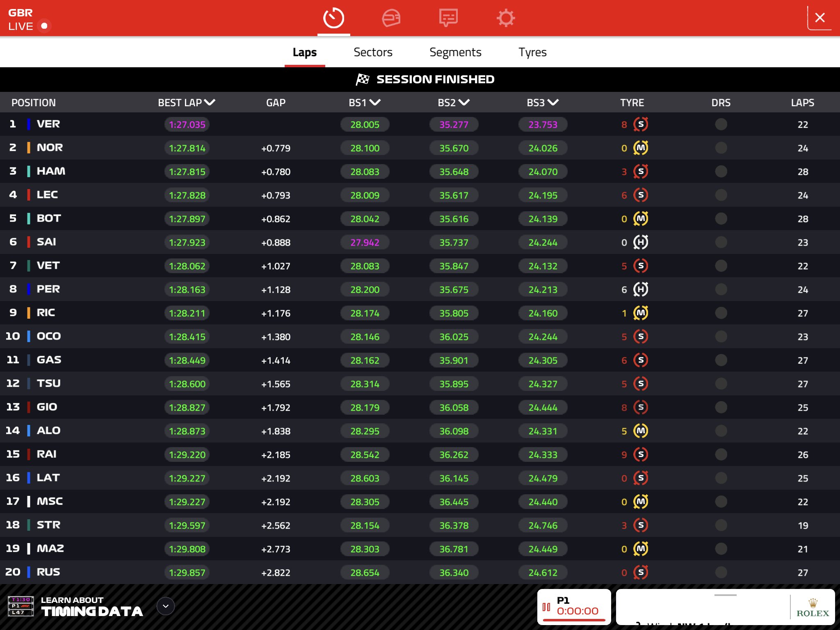Click the DRS column header

[x=721, y=103]
